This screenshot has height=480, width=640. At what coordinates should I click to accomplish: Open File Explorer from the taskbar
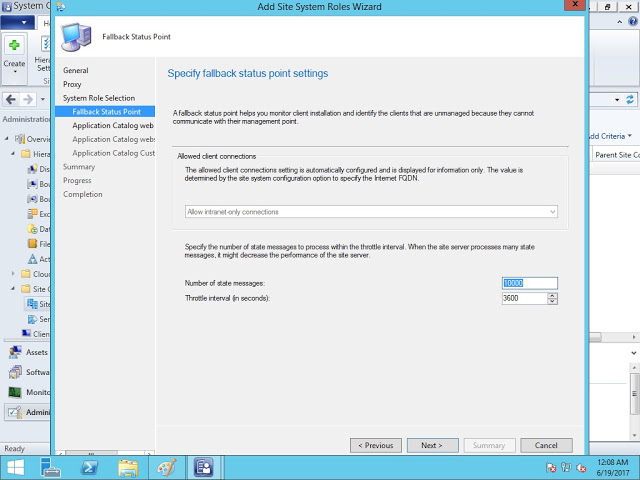pos(128,467)
